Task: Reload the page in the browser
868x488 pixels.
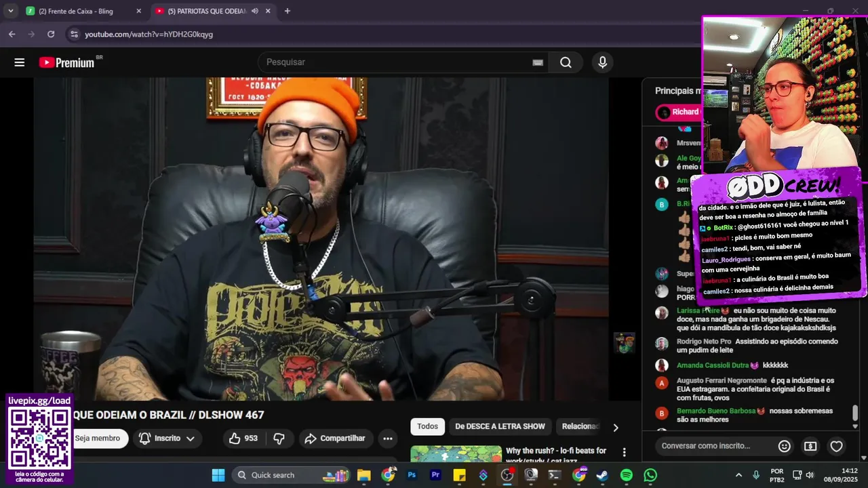Action: [51, 34]
